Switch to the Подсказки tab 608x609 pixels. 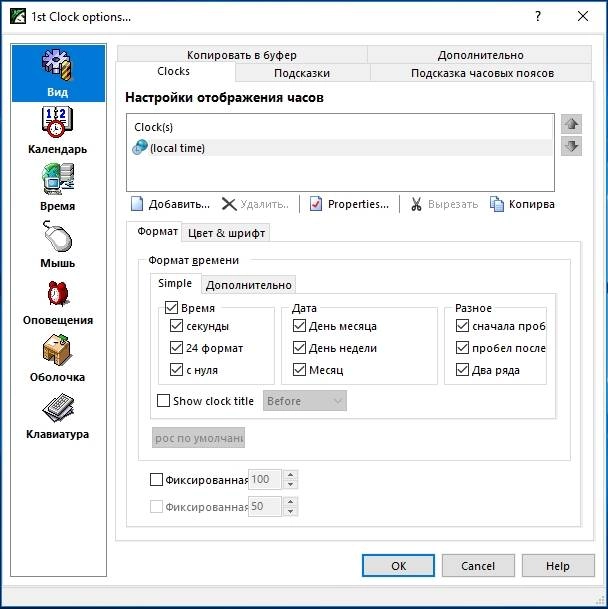tap(302, 73)
